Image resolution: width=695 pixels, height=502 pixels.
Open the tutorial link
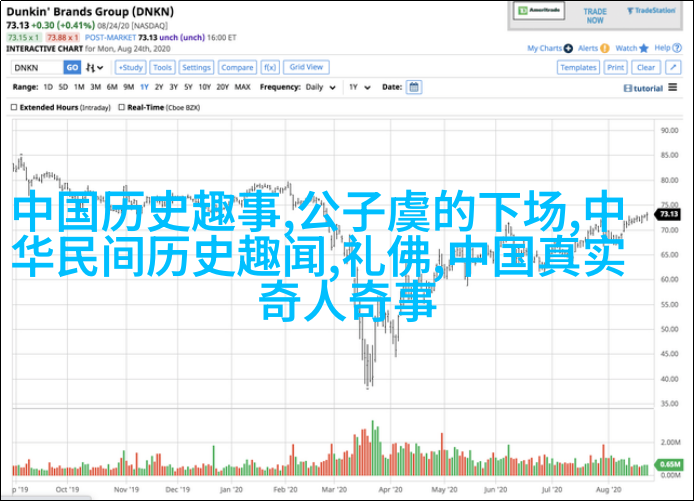coord(643,89)
